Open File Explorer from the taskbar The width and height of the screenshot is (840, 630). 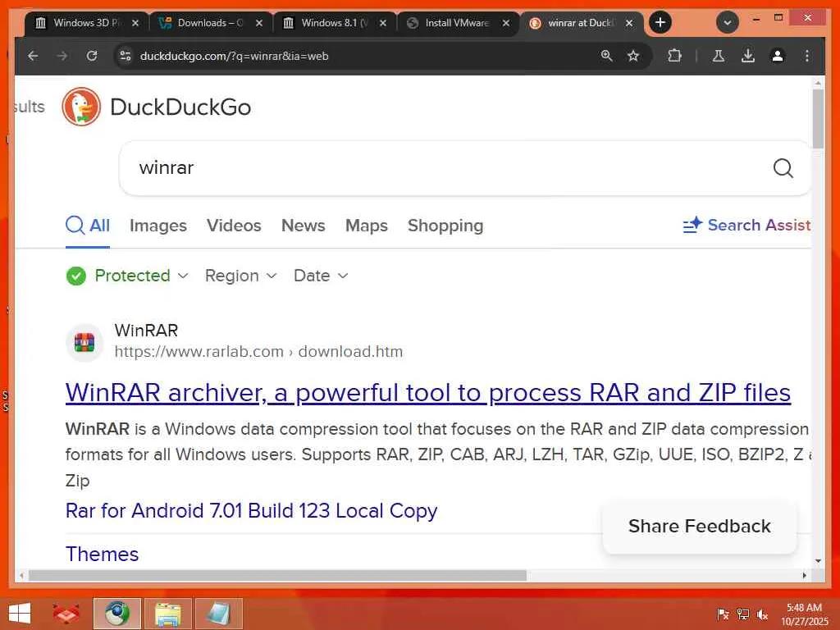coord(167,614)
